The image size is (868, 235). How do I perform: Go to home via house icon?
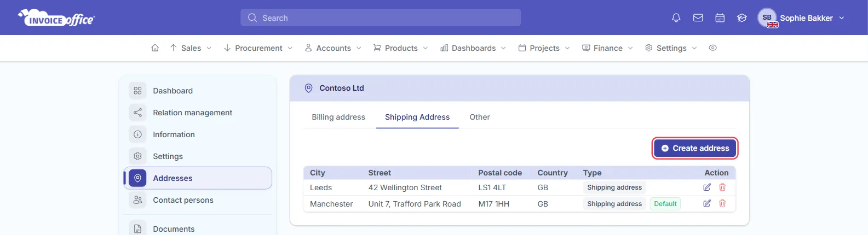pyautogui.click(x=155, y=48)
